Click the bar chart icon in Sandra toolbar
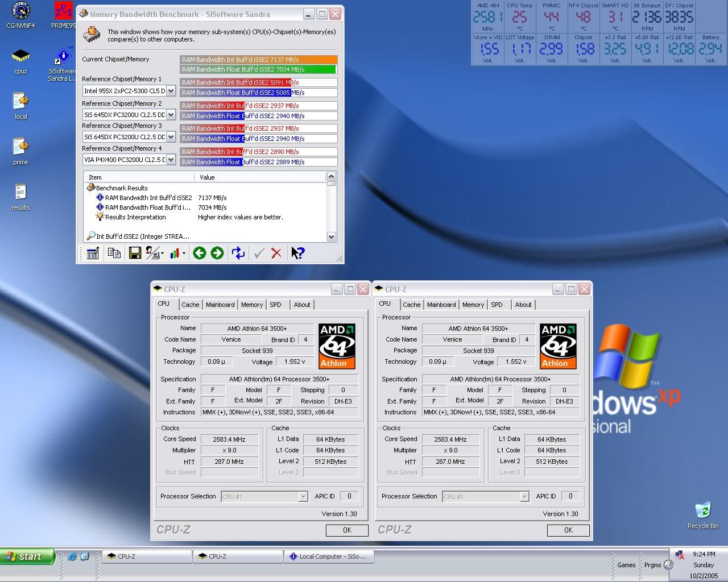The width and height of the screenshot is (728, 582). [x=175, y=253]
